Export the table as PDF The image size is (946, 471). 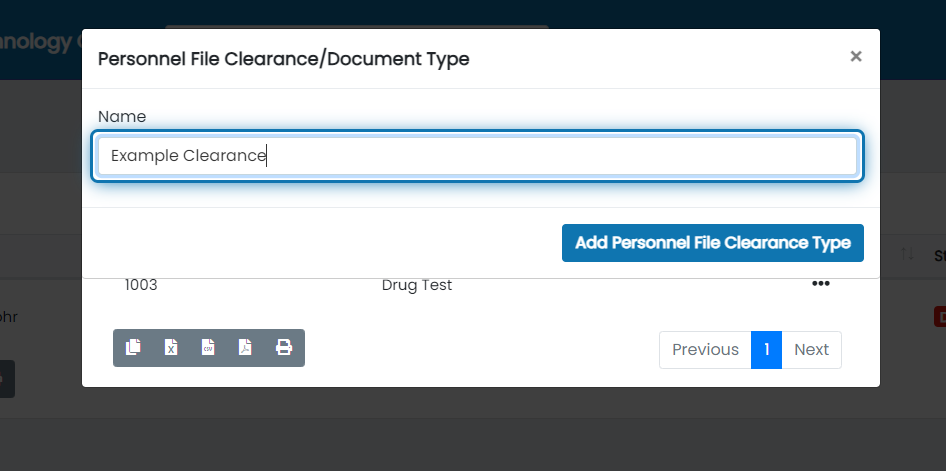point(245,348)
